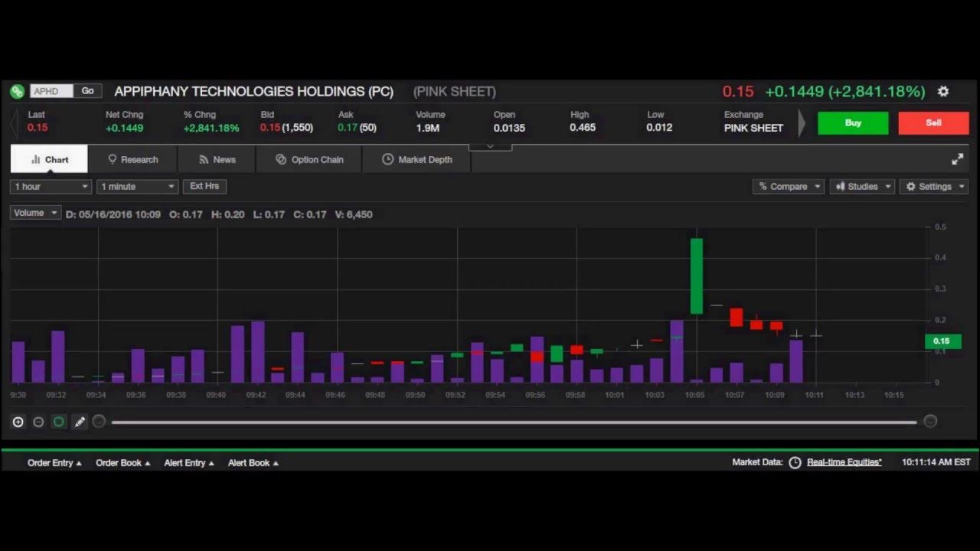
Task: Click the tall green candle at 10:05
Action: (x=696, y=275)
